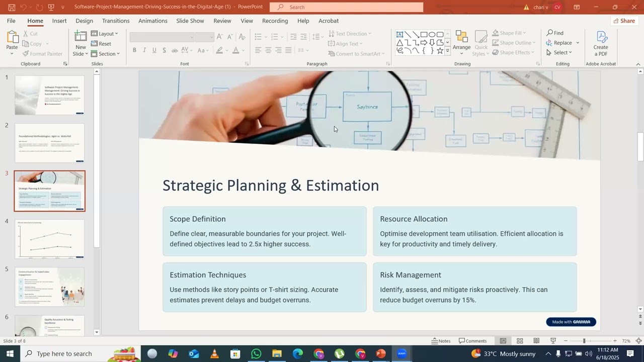Select the 5-point Star shape
Image resolution: width=644 pixels, height=362 pixels.
[440, 51]
